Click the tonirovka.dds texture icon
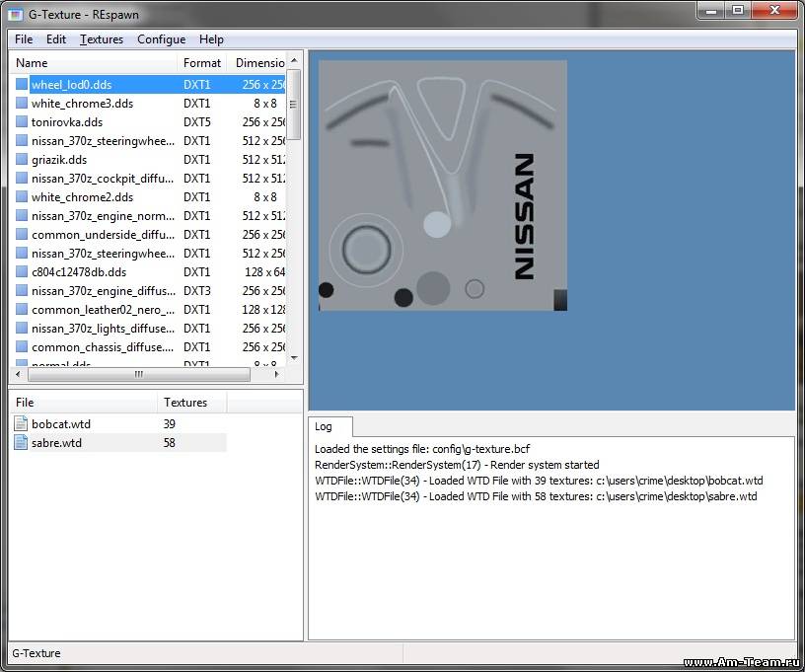805x672 pixels. pos(22,121)
